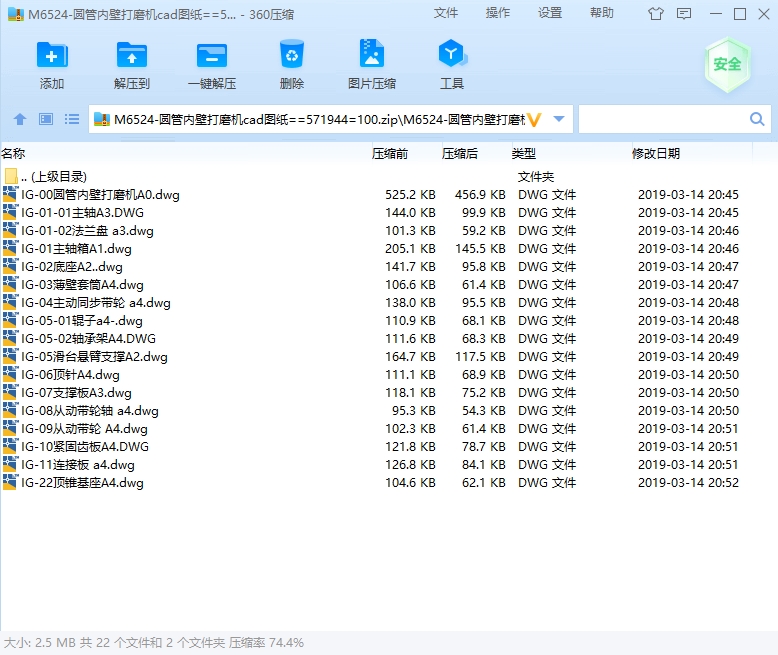
Task: Click the 一键解压 one-click extract icon
Action: click(x=212, y=55)
